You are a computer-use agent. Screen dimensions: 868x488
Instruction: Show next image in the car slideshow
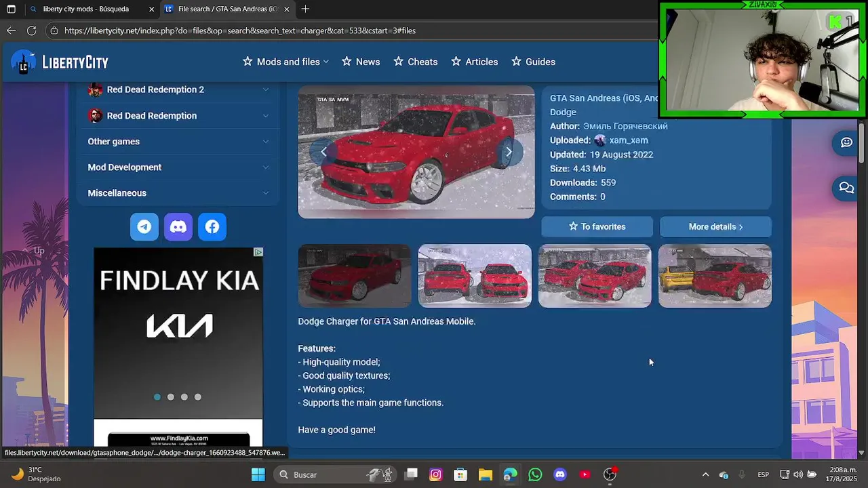click(x=509, y=152)
